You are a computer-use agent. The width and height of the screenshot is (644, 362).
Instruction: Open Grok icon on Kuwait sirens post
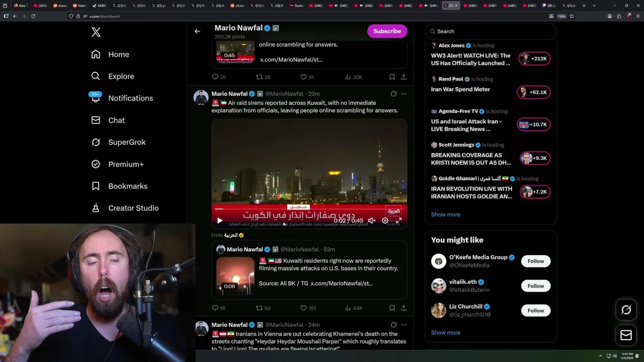(393, 94)
